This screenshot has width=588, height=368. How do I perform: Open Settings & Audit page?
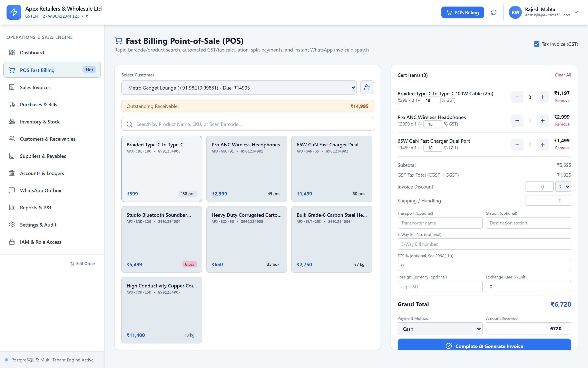(52, 225)
